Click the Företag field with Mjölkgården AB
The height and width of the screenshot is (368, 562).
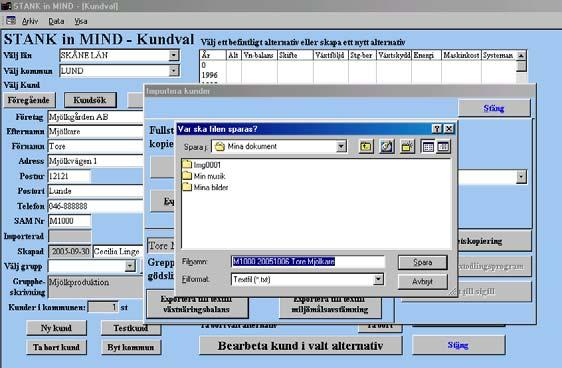(95, 117)
